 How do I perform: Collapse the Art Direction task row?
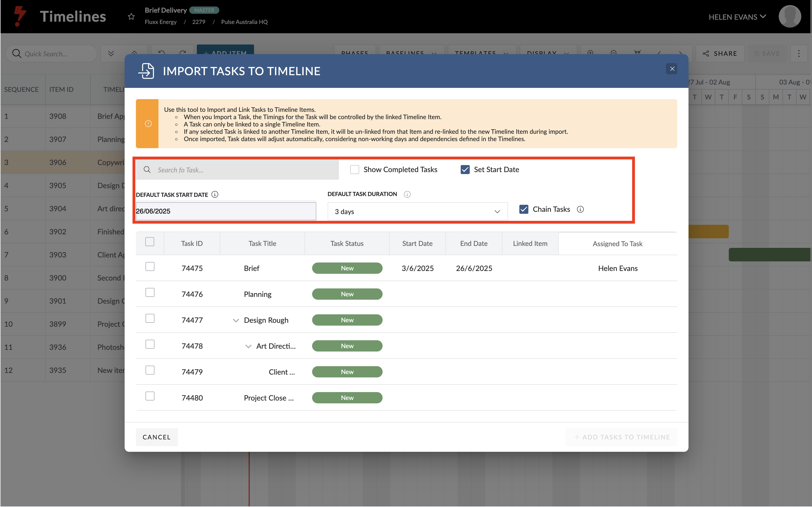248,346
